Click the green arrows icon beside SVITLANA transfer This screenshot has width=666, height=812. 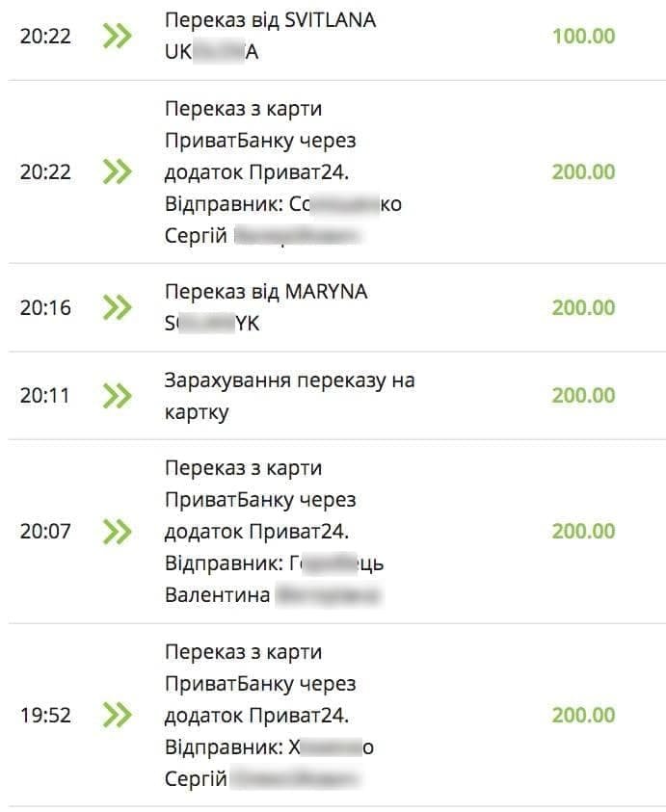[x=117, y=37]
